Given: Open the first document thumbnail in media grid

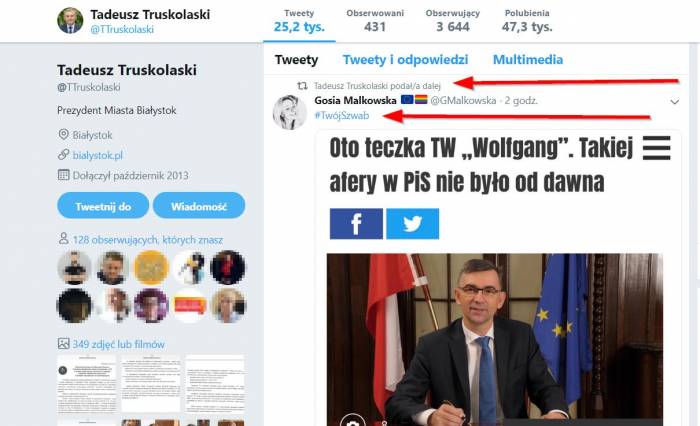Looking at the screenshot, I should pos(88,384).
